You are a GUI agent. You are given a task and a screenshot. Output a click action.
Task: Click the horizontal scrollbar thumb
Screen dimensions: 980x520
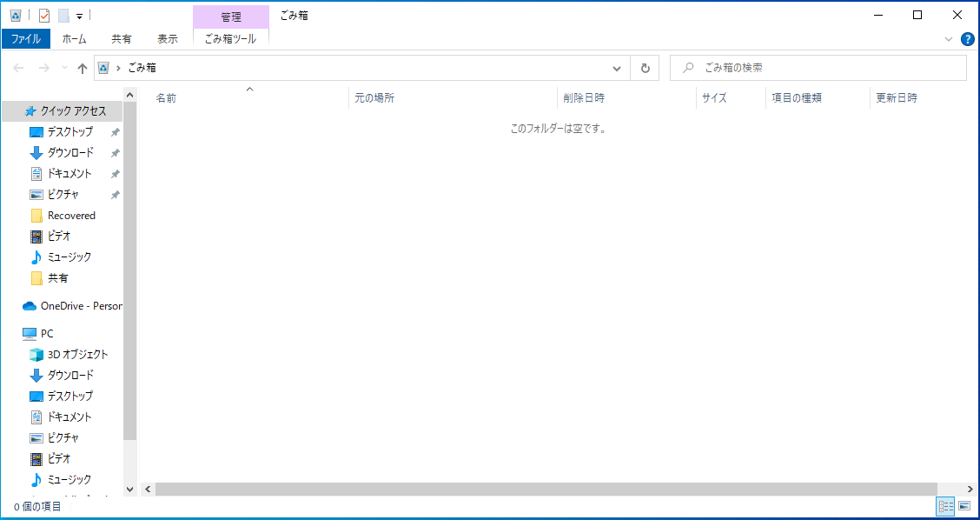(546, 489)
